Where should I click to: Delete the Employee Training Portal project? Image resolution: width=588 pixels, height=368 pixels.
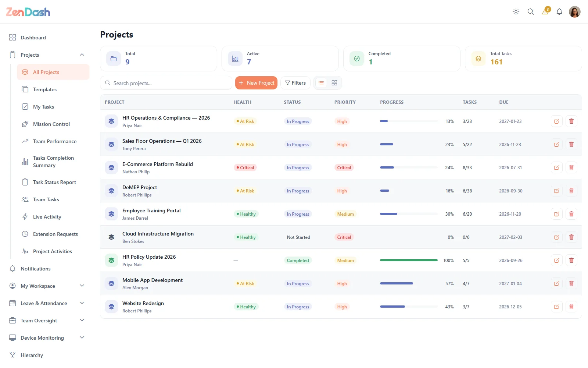(571, 214)
